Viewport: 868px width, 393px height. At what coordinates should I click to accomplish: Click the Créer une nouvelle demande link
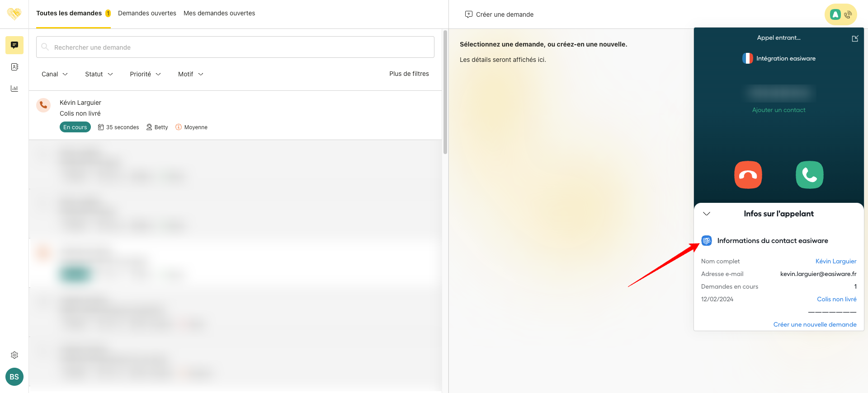click(x=815, y=324)
